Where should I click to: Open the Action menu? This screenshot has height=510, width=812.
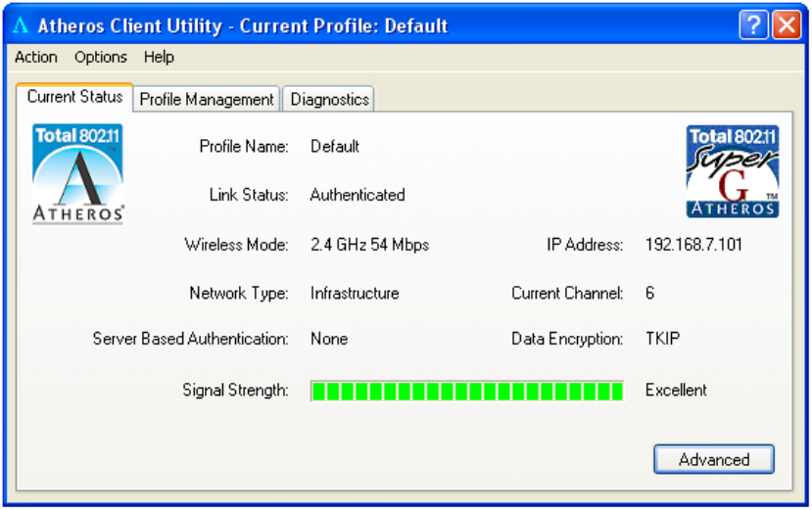[x=36, y=58]
